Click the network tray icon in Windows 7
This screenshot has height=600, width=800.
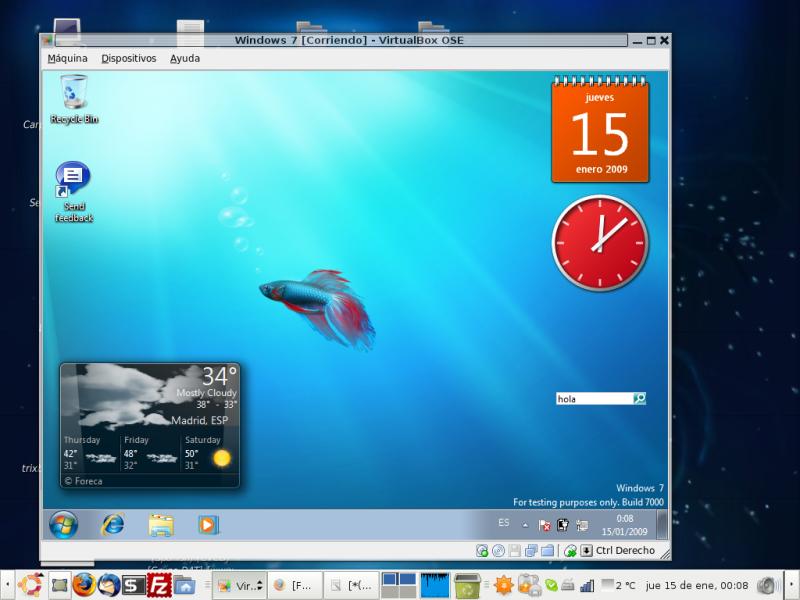[582, 525]
